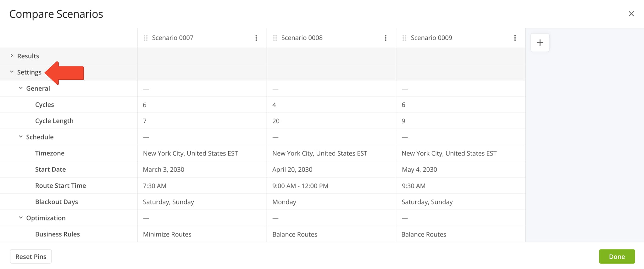
Task: Select the Scenario 0008 column header title
Action: coord(301,37)
